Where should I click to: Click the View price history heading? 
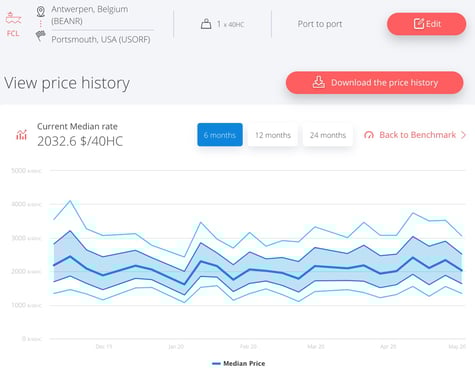tap(67, 83)
